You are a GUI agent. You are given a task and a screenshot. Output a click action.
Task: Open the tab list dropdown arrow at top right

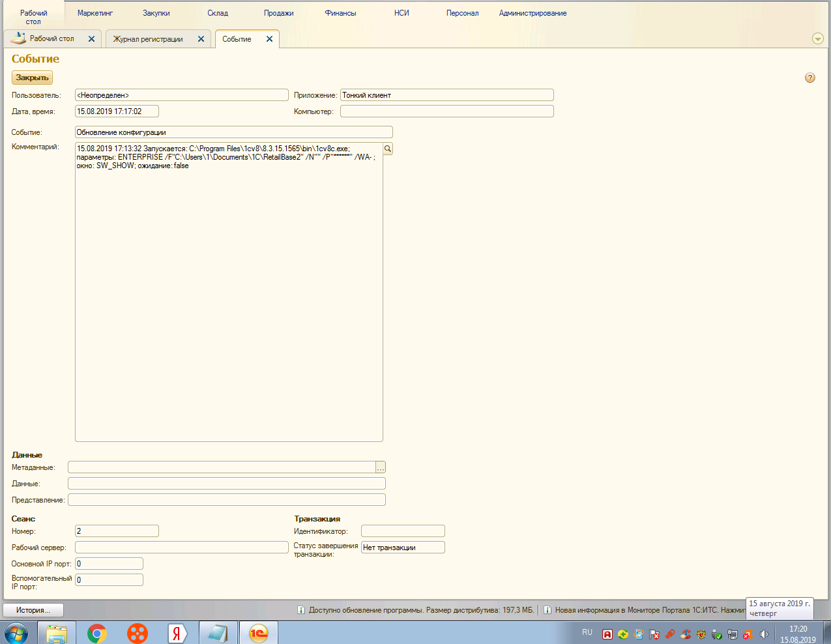[x=818, y=39]
